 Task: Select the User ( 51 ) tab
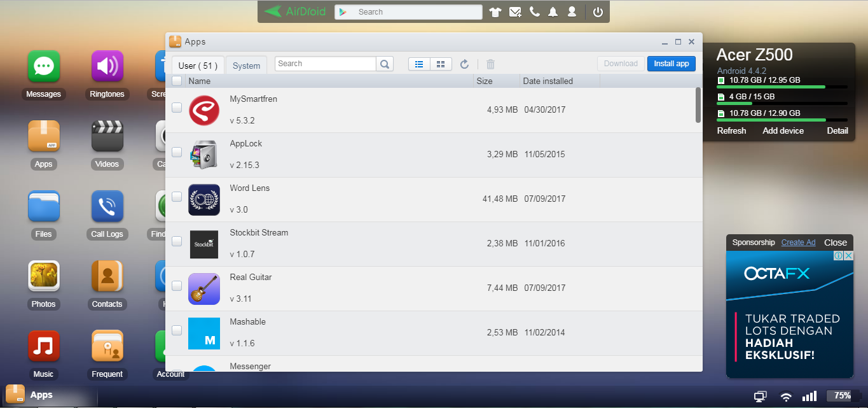click(x=198, y=66)
